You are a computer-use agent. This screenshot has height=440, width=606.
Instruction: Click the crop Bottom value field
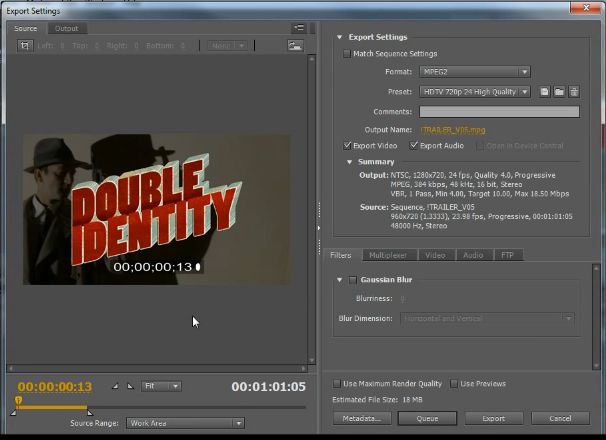[x=182, y=46]
